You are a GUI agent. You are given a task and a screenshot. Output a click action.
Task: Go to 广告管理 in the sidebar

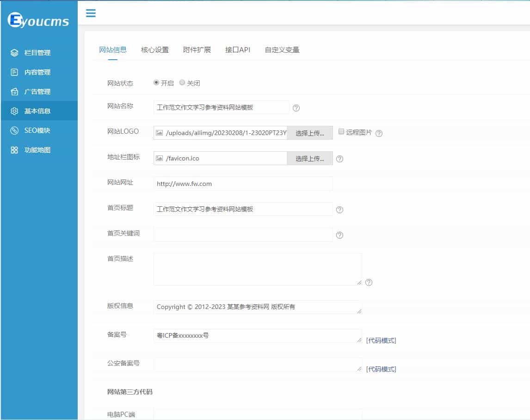(x=39, y=92)
